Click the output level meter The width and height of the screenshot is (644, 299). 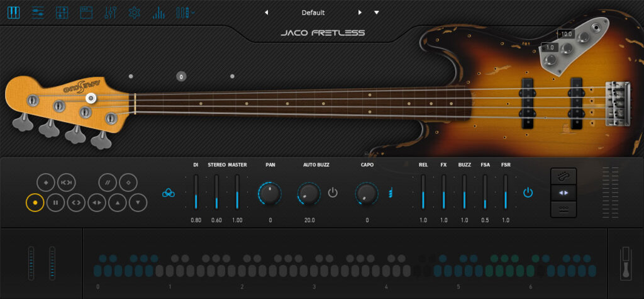tap(610, 193)
